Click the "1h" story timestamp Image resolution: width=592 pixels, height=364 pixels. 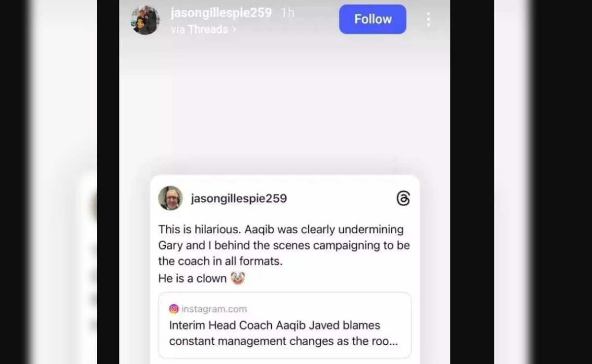click(x=287, y=13)
